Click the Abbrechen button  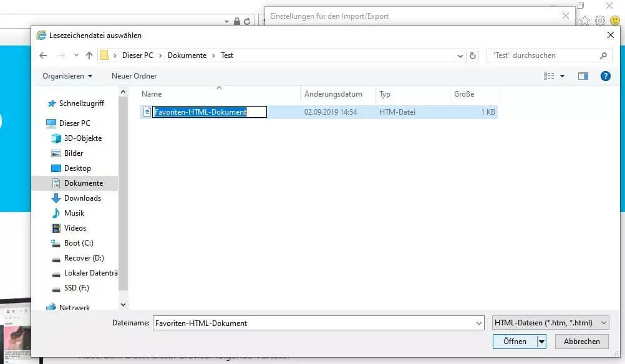581,342
